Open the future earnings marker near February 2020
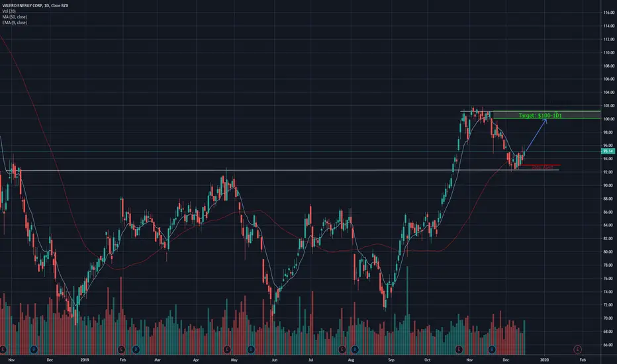 pos(577,349)
